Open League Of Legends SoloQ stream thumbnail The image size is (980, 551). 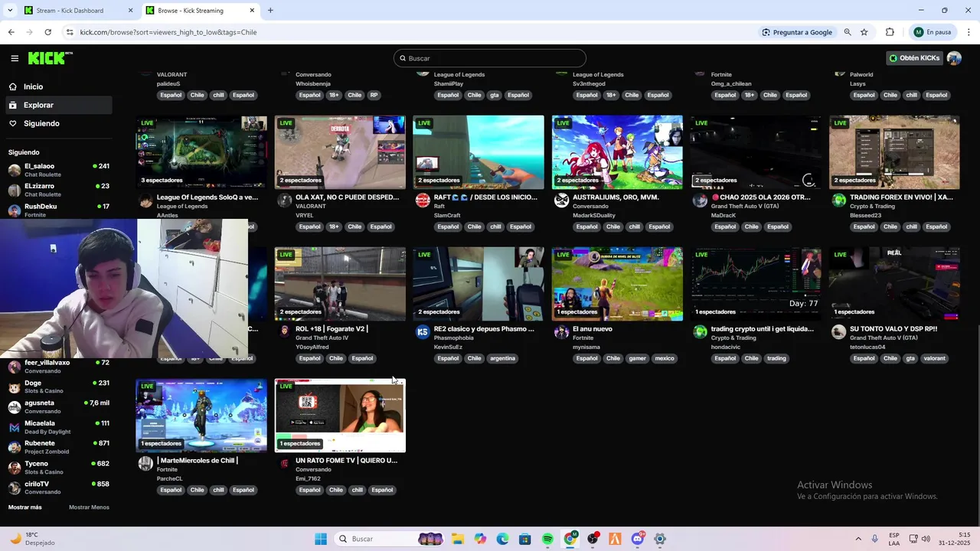(x=201, y=152)
